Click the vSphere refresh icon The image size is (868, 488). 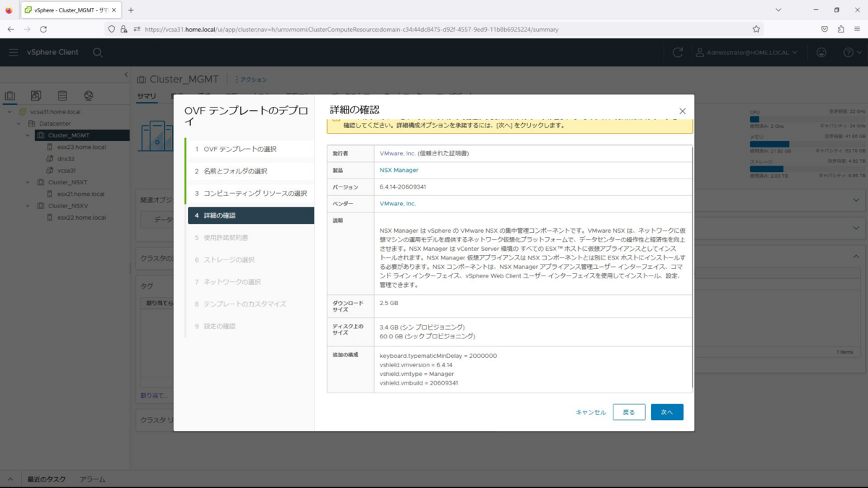tap(677, 53)
